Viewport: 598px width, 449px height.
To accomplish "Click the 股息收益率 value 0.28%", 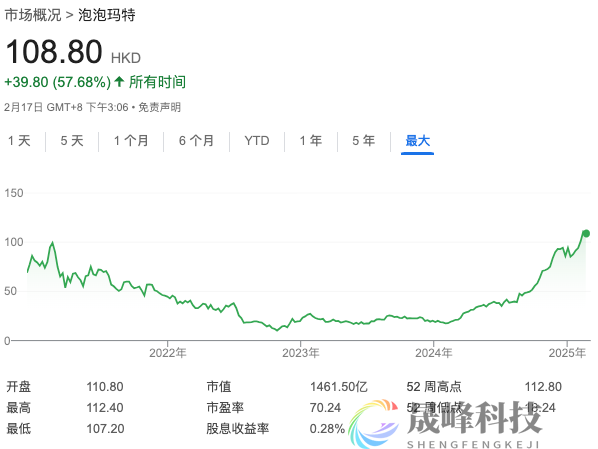I will point(327,429).
